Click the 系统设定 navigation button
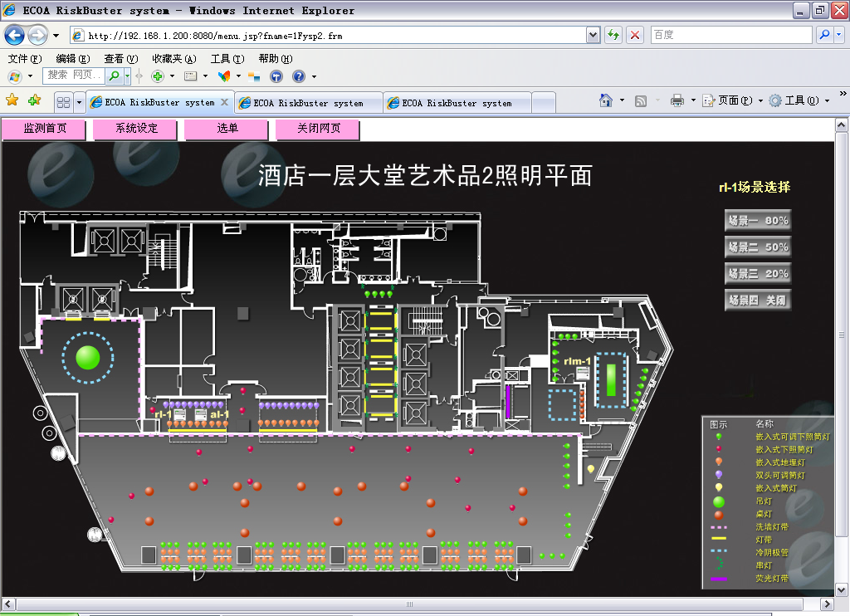Viewport: 850px width, 616px height. pyautogui.click(x=136, y=129)
